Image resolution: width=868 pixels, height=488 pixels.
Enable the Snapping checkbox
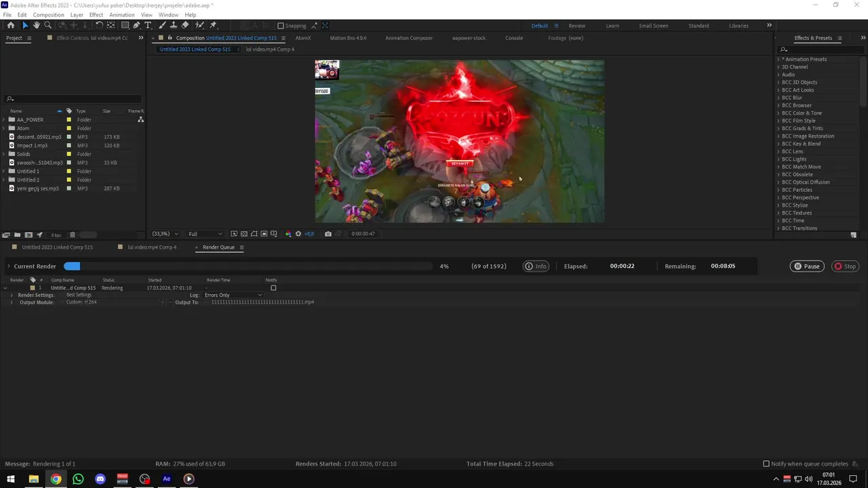281,26
